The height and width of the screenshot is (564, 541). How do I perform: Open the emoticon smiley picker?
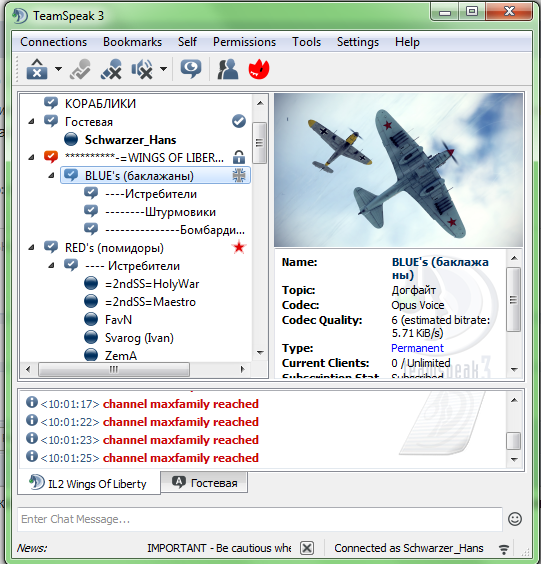tap(515, 519)
